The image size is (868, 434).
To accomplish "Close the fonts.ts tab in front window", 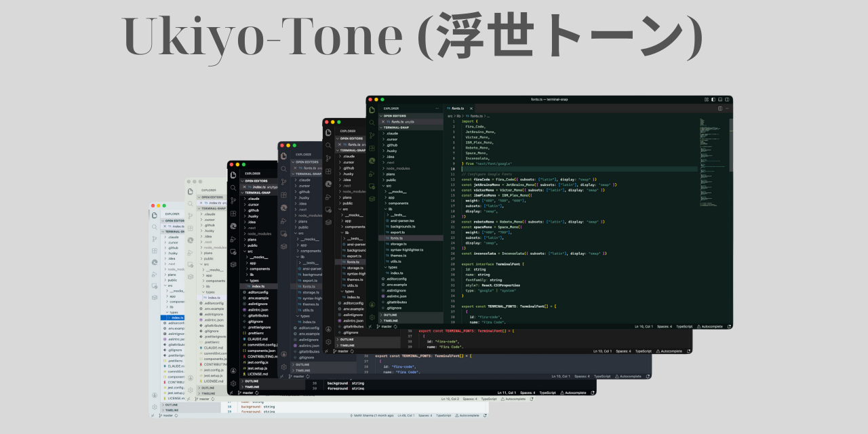I will coord(471,108).
